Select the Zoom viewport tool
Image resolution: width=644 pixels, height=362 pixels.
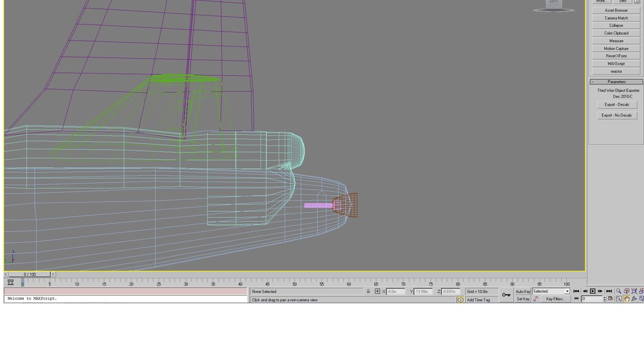tap(618, 291)
